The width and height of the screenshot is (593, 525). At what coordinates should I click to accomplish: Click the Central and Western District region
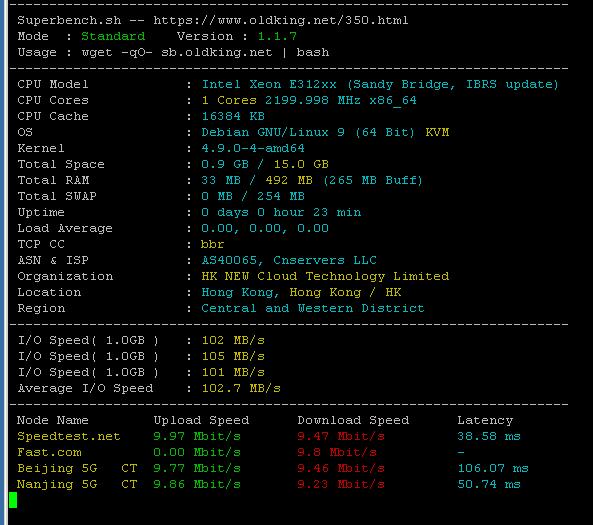(312, 308)
